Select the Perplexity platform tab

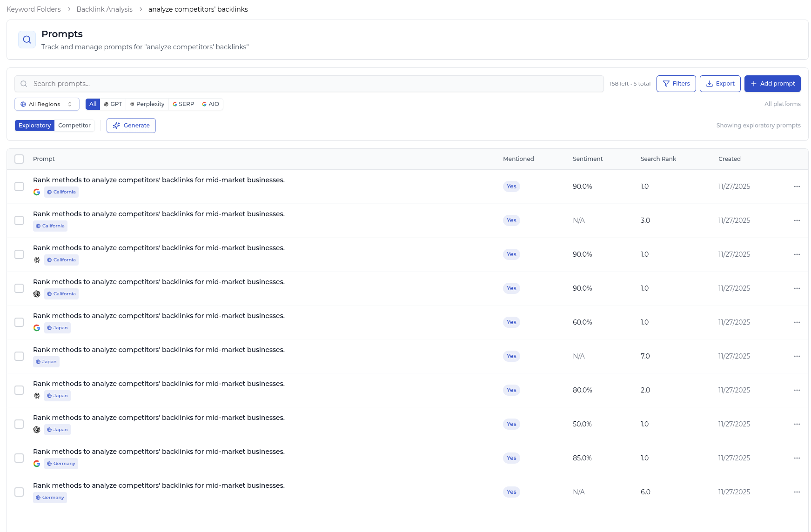147,104
